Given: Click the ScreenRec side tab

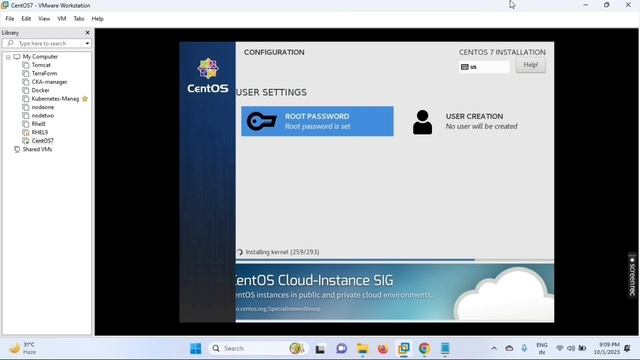Looking at the screenshot, I should click(632, 276).
